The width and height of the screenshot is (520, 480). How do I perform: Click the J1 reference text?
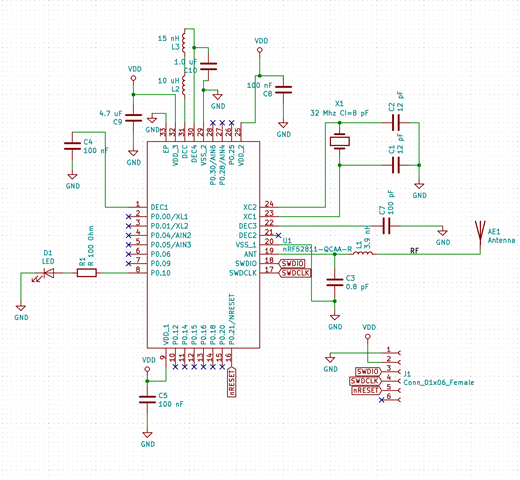point(407,374)
